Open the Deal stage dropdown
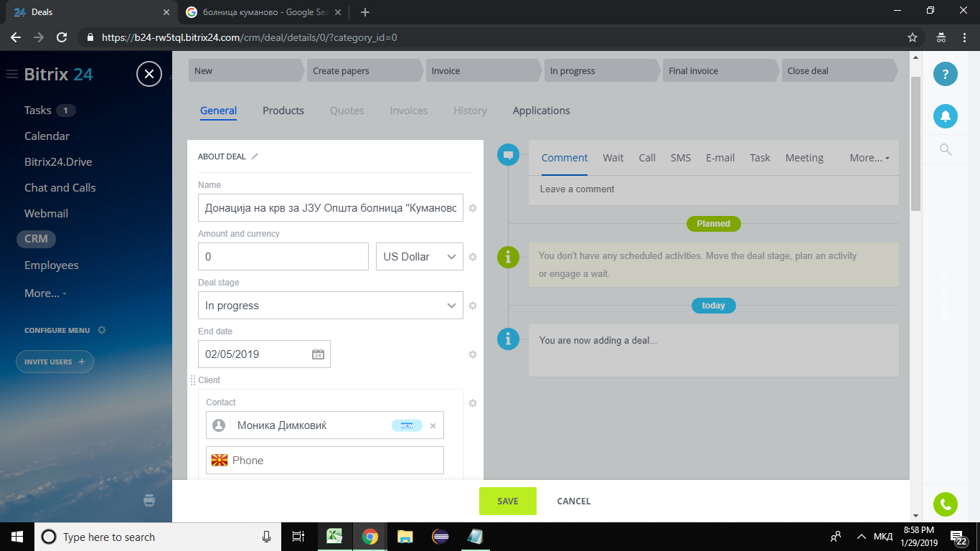Image resolution: width=980 pixels, height=551 pixels. pos(330,306)
